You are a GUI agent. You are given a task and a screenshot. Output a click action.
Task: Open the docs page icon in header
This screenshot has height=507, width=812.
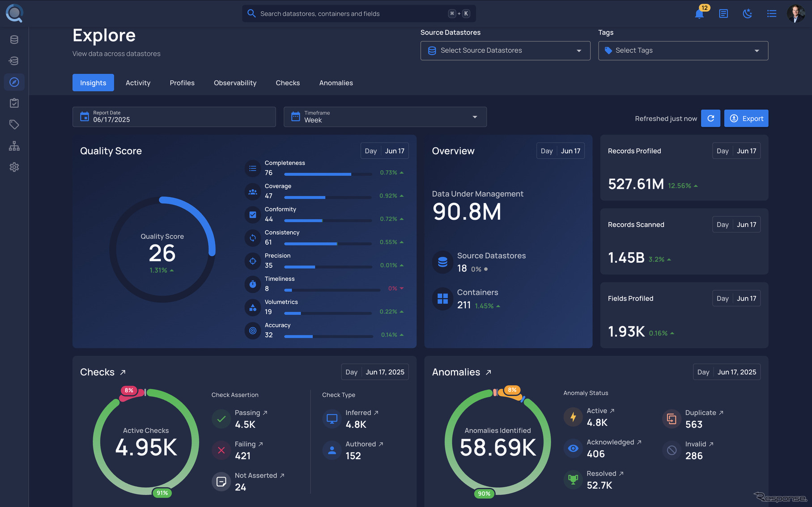(723, 13)
